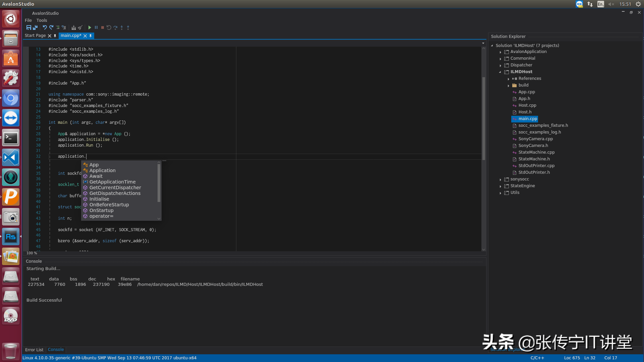Viewport: 644px width, 362px height.
Task: Click the 100 % zoom indicator
Action: (32, 253)
